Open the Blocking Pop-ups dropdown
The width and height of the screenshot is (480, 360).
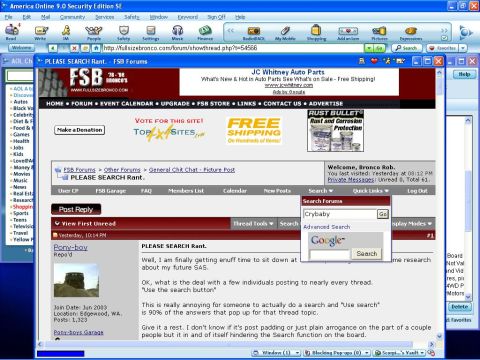pos(367,353)
